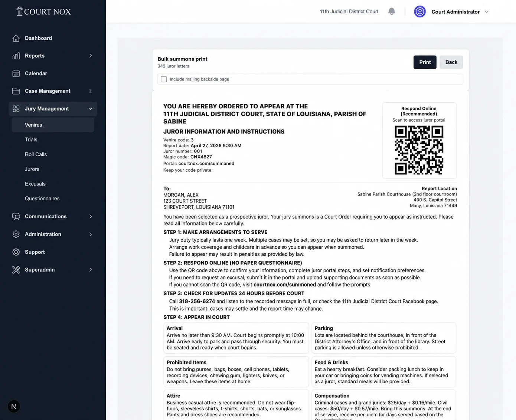
Task: Click the Arrival info card
Action: tap(236, 338)
